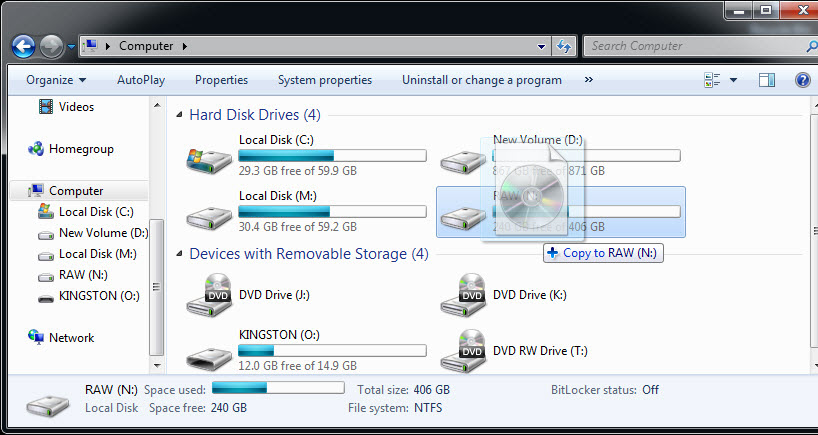
Task: Click the Total size 406 GB value
Action: tap(431, 390)
